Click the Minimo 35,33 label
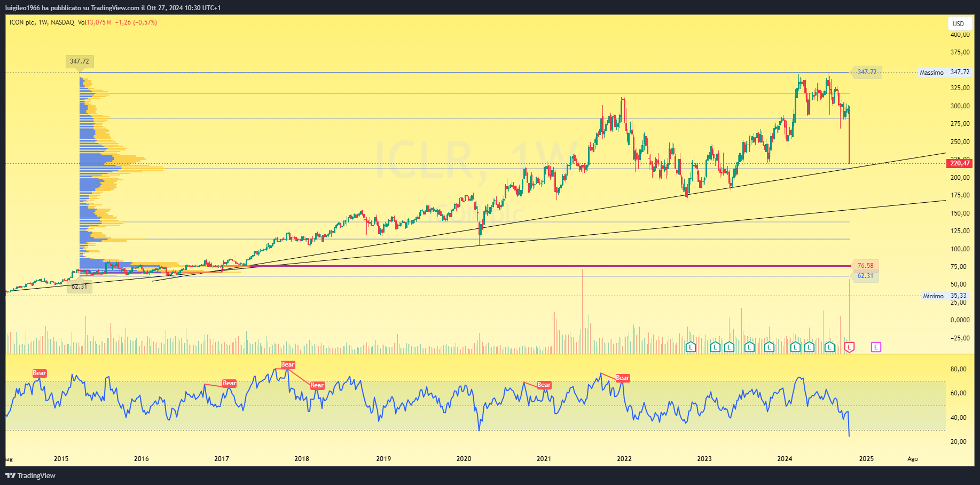The height and width of the screenshot is (485, 980). coord(945,296)
